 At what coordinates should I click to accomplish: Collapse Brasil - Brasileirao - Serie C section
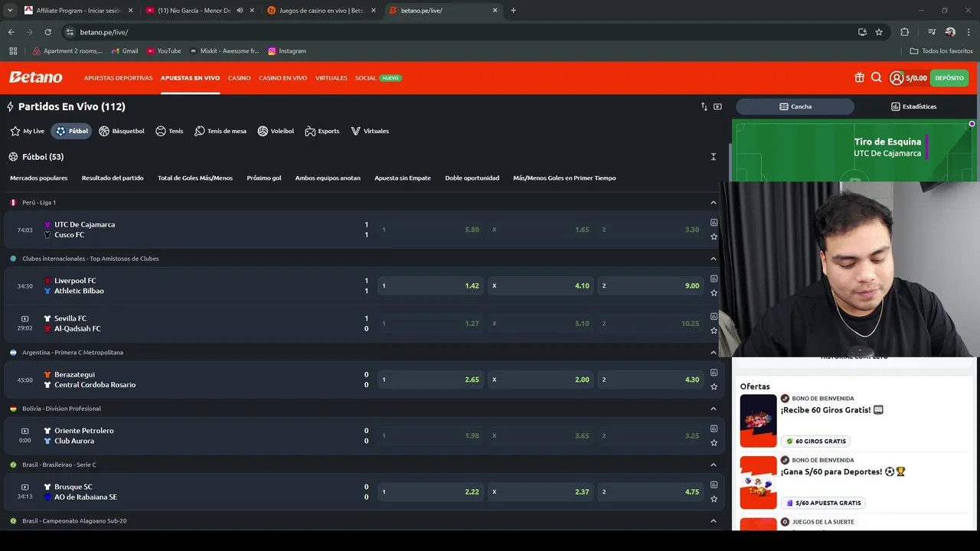point(713,465)
